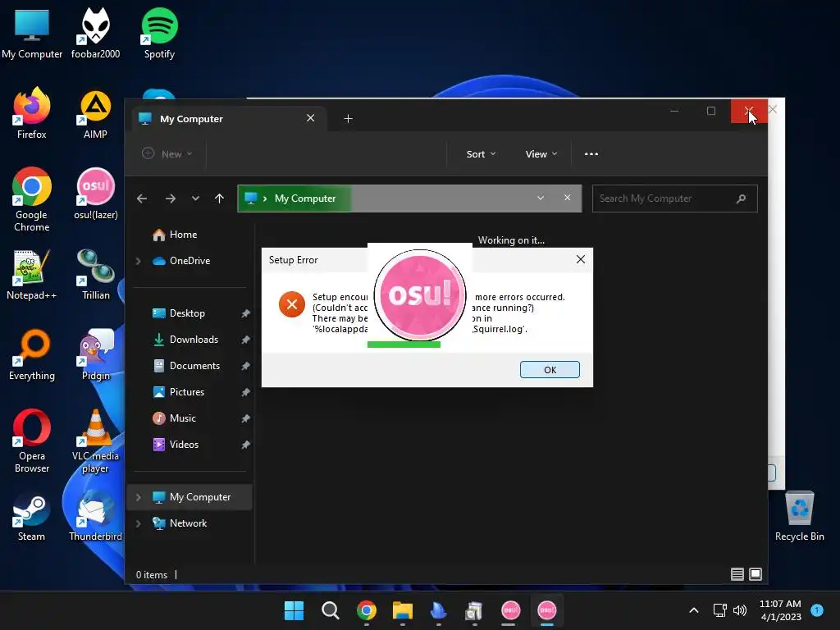Go back in File Explorer
840x630 pixels.
[142, 199]
